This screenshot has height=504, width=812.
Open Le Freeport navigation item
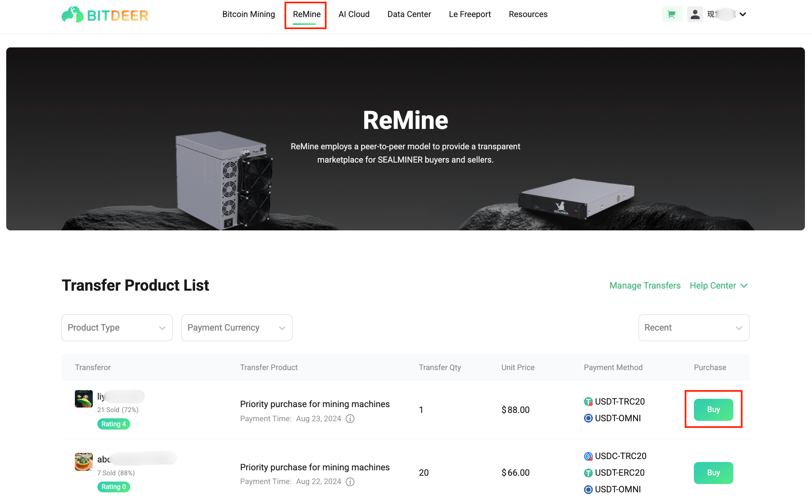tap(470, 14)
